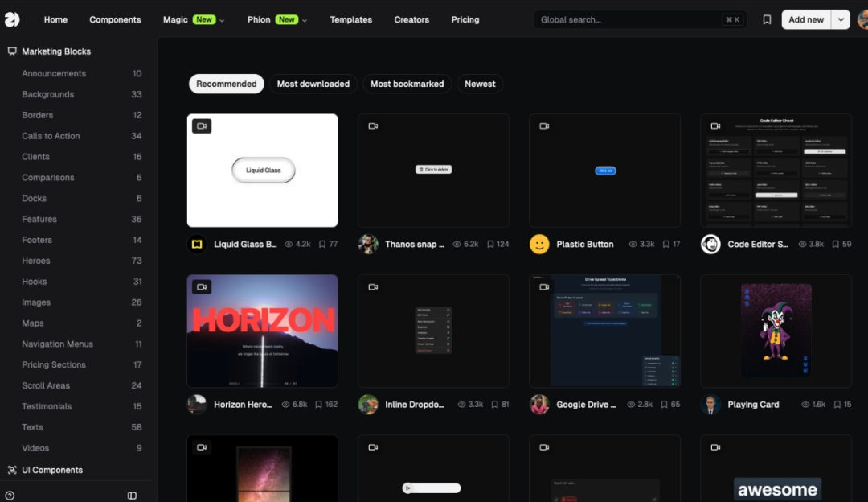
Task: Click Thanos snap author avatar
Action: coord(368,244)
